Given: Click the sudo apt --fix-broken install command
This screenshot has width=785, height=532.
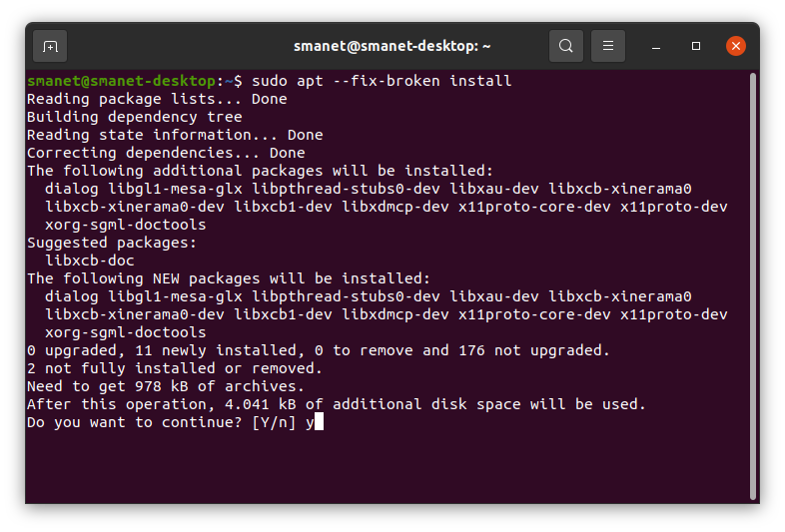Looking at the screenshot, I should [382, 81].
